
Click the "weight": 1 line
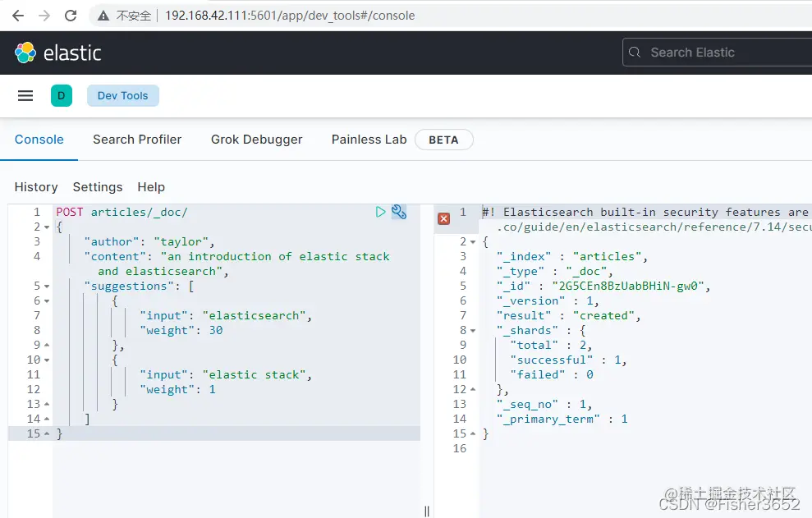(177, 390)
